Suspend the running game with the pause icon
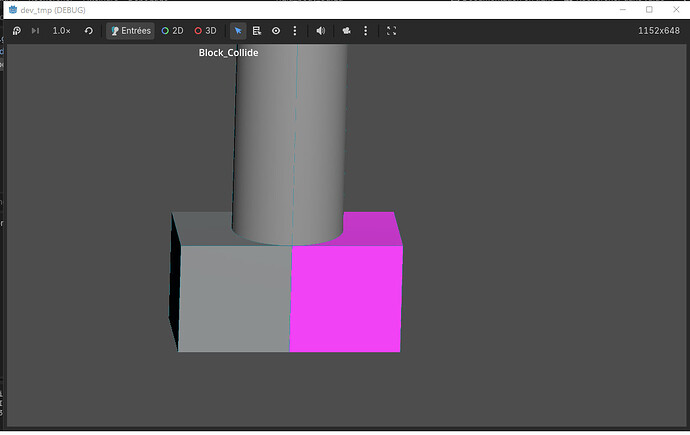Screen dimensions: 690x435 [x=17, y=31]
